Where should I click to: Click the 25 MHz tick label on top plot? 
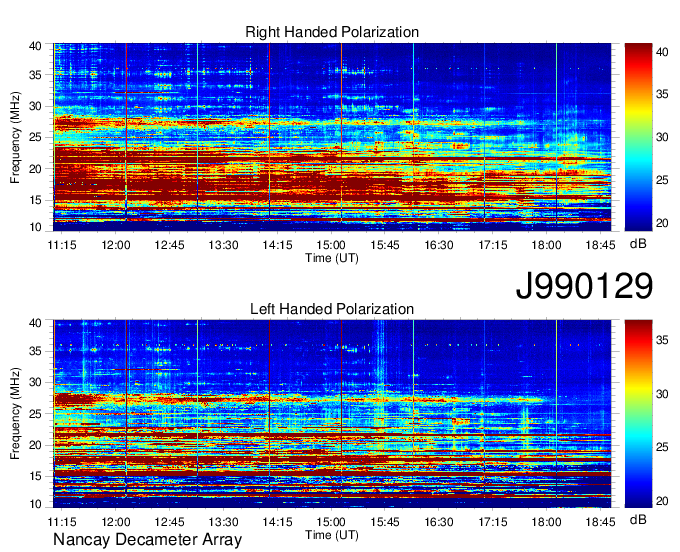click(x=35, y=137)
